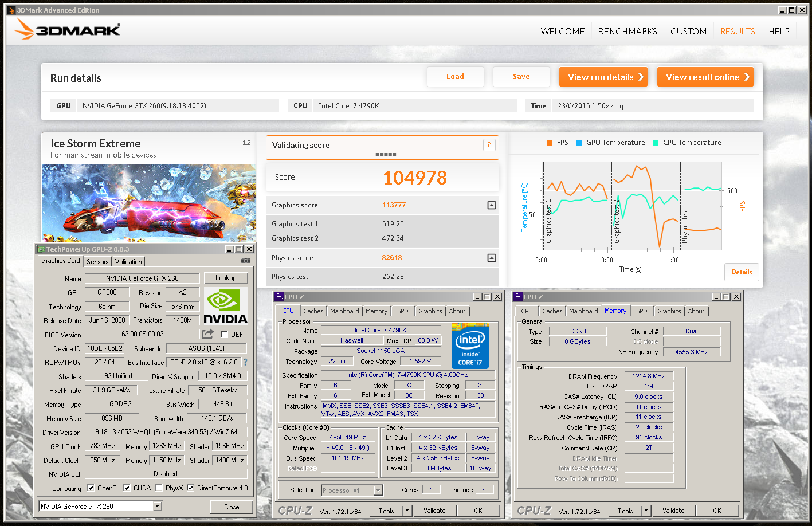The image size is (812, 526).
Task: Click GPU-Z title bar application icon
Action: tap(41, 249)
